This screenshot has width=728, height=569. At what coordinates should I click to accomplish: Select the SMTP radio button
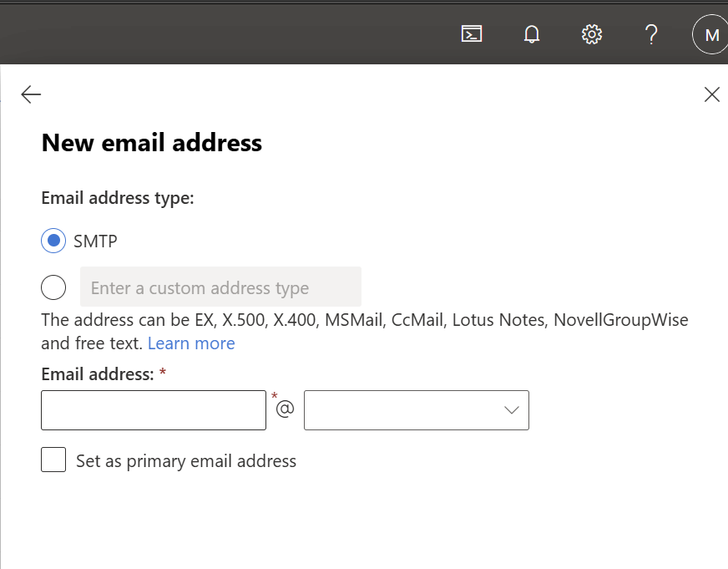[x=53, y=241]
